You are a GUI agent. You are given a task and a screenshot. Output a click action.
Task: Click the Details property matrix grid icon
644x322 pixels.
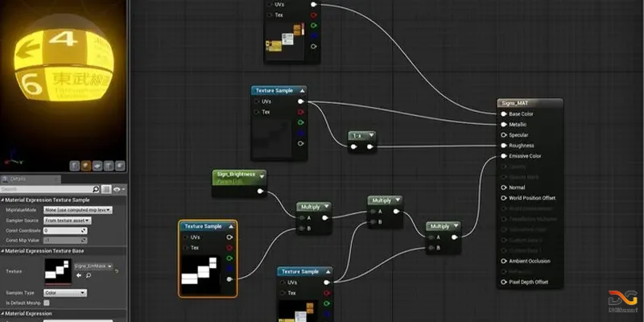point(107,188)
